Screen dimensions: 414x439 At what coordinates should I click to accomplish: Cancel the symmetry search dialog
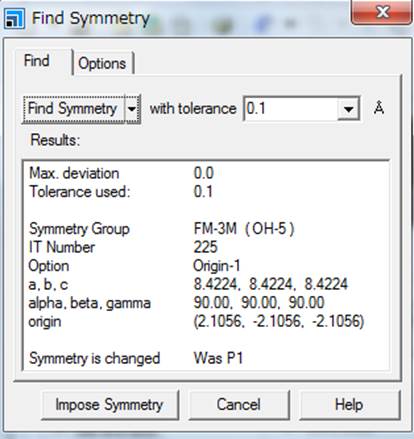coord(239,405)
